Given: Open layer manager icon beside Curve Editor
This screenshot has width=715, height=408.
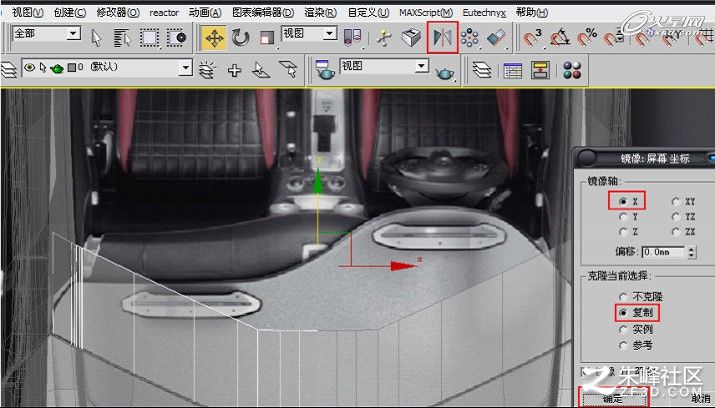Looking at the screenshot, I should (x=482, y=70).
